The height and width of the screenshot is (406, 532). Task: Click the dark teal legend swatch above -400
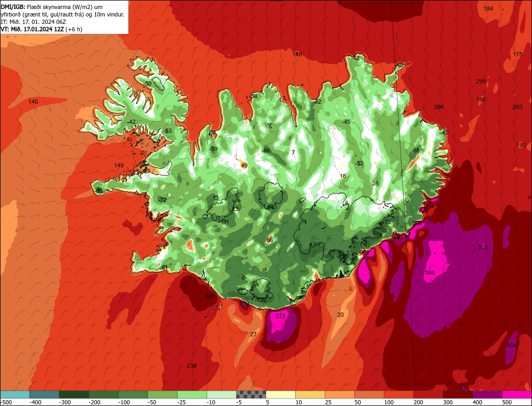(x=44, y=394)
